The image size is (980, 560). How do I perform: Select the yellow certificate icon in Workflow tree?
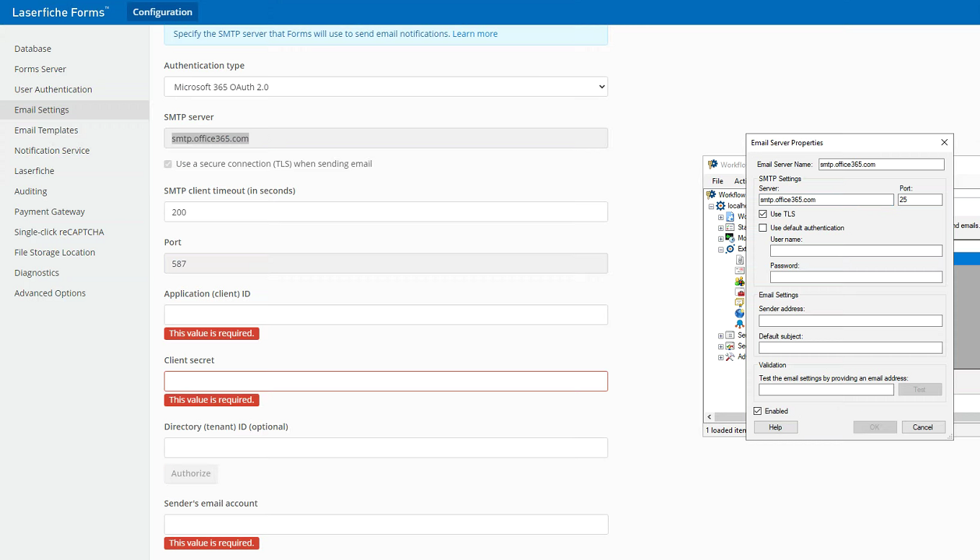[740, 302]
